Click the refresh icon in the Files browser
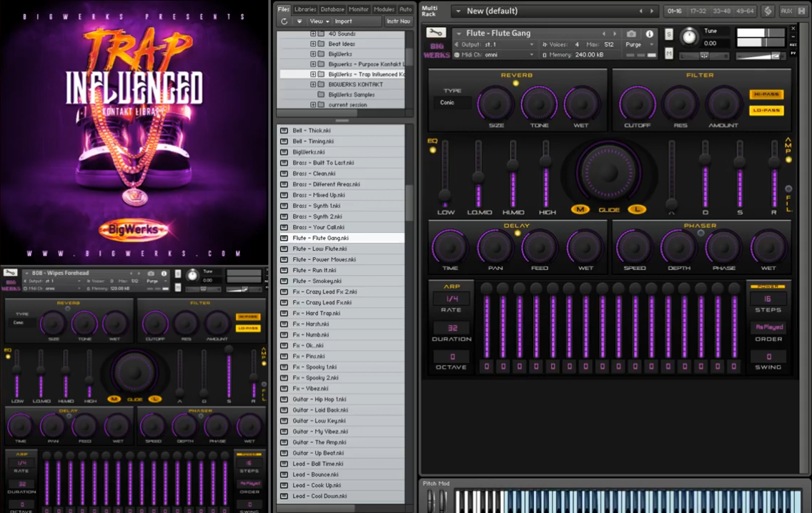Screen dimensions: 812x513 [x=284, y=21]
